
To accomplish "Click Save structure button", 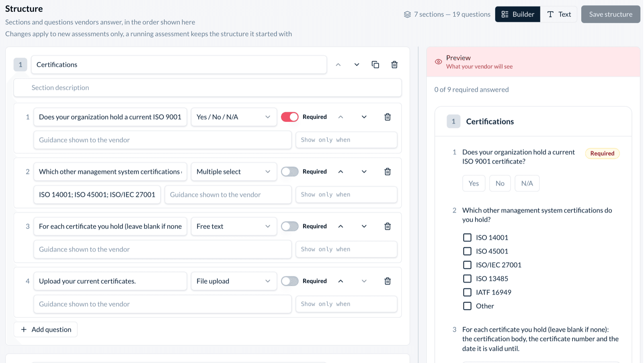I will click(611, 14).
